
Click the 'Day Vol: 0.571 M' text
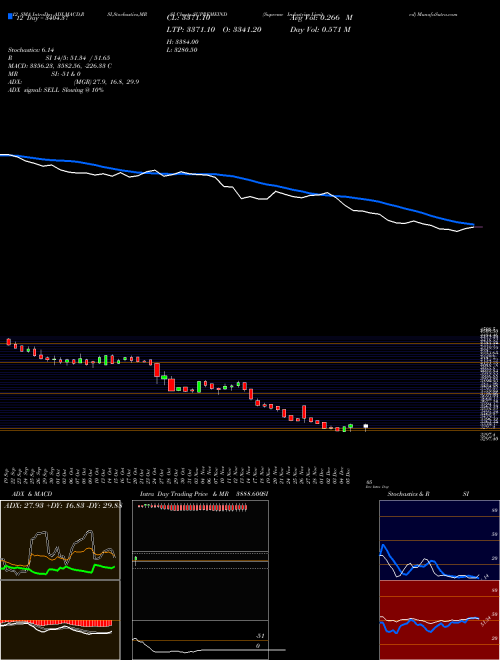(320, 29)
